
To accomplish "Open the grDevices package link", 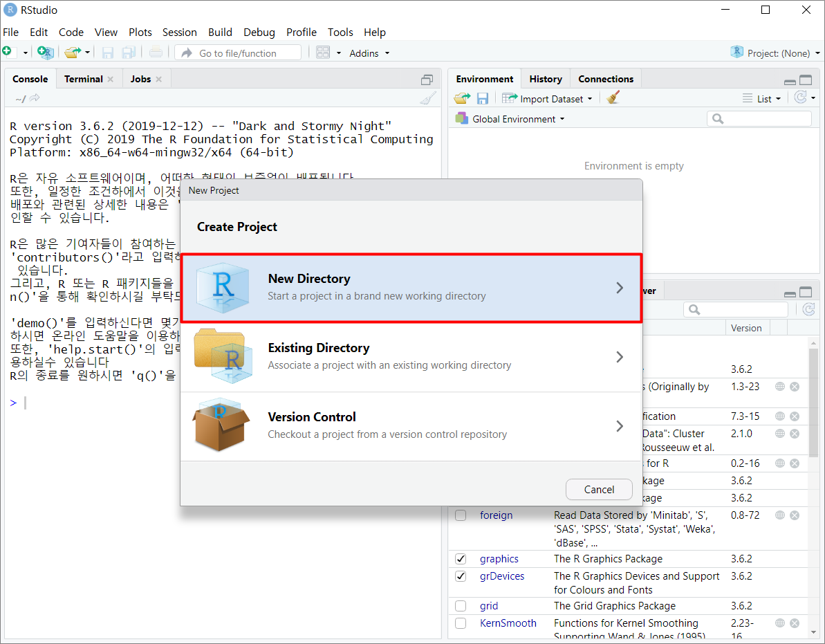I will tap(502, 576).
